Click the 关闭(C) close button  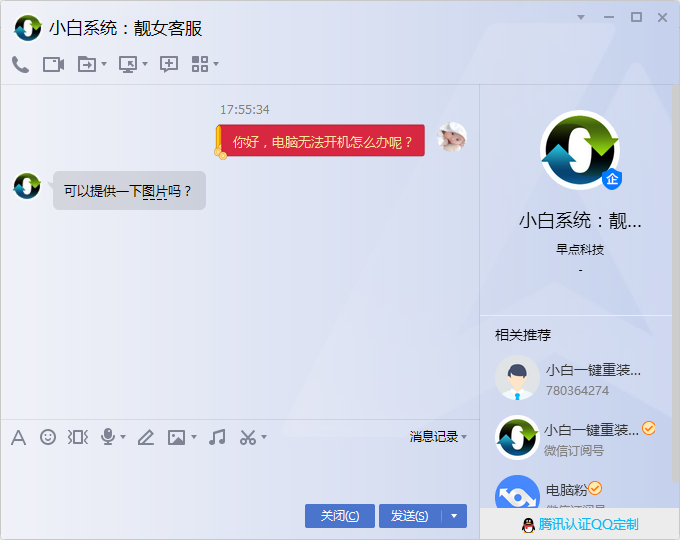point(340,516)
